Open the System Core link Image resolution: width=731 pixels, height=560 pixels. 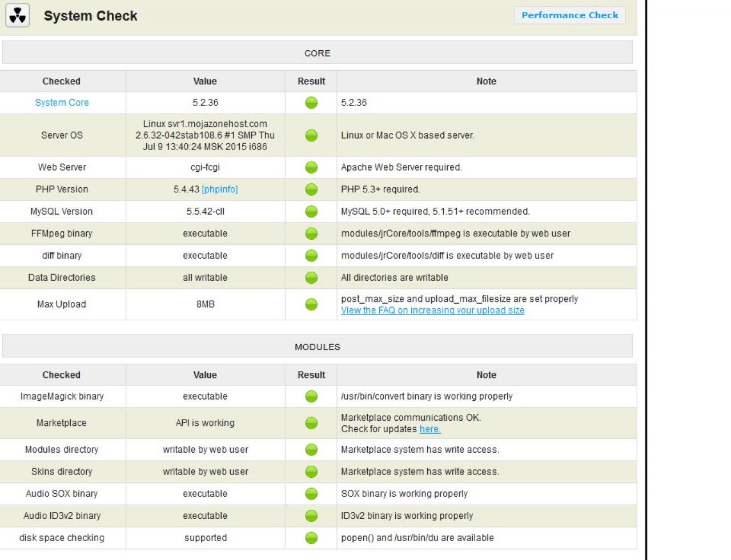pos(62,103)
